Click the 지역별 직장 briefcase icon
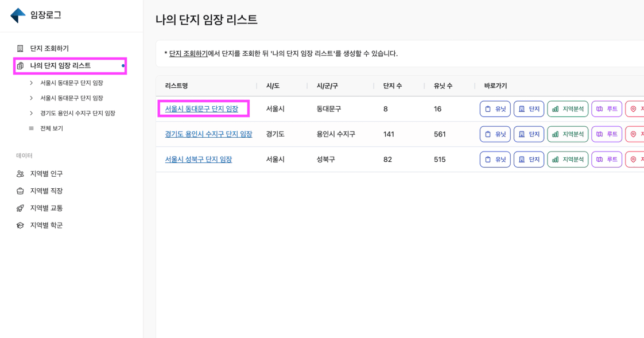The width and height of the screenshot is (644, 338). (20, 191)
